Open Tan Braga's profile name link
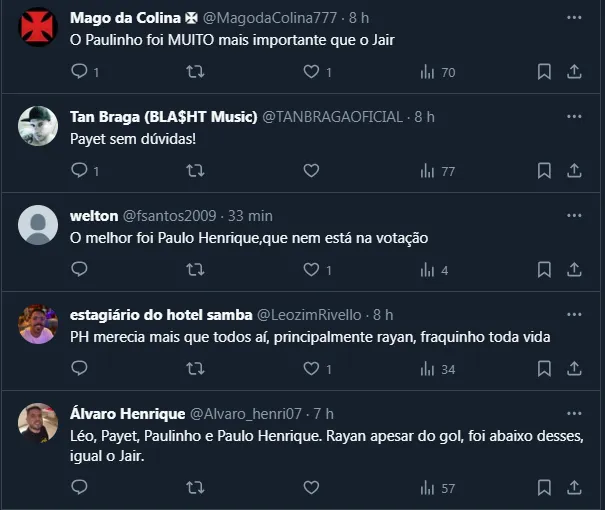This screenshot has height=510, width=605. click(x=164, y=117)
